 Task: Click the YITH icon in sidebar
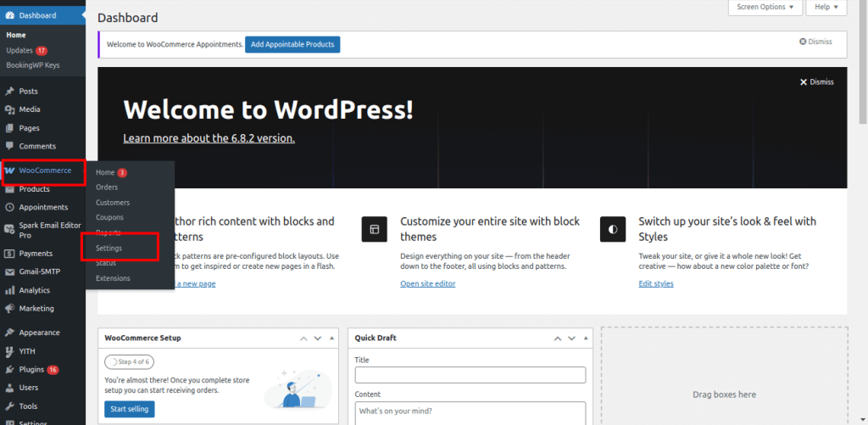click(9, 351)
